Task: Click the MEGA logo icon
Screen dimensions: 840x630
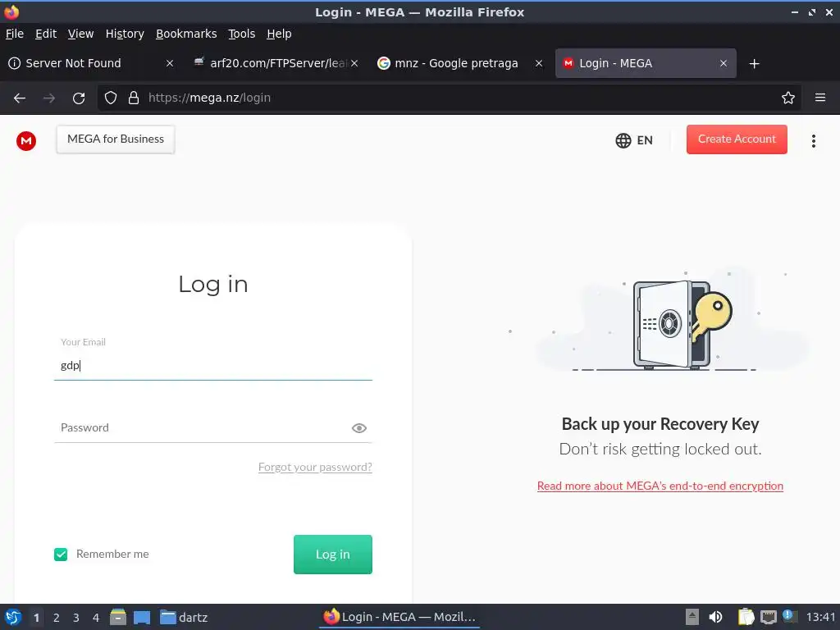Action: [26, 141]
